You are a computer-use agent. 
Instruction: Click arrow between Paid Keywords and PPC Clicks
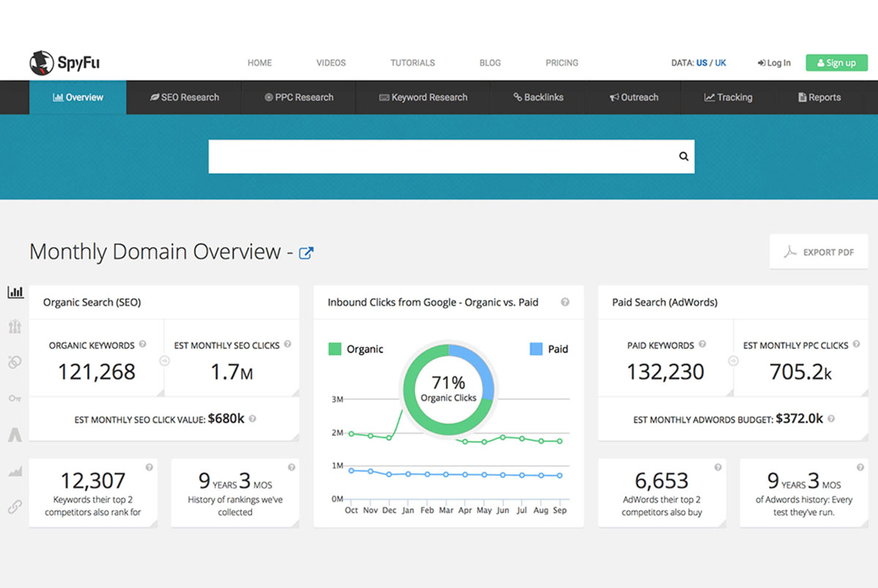click(733, 360)
